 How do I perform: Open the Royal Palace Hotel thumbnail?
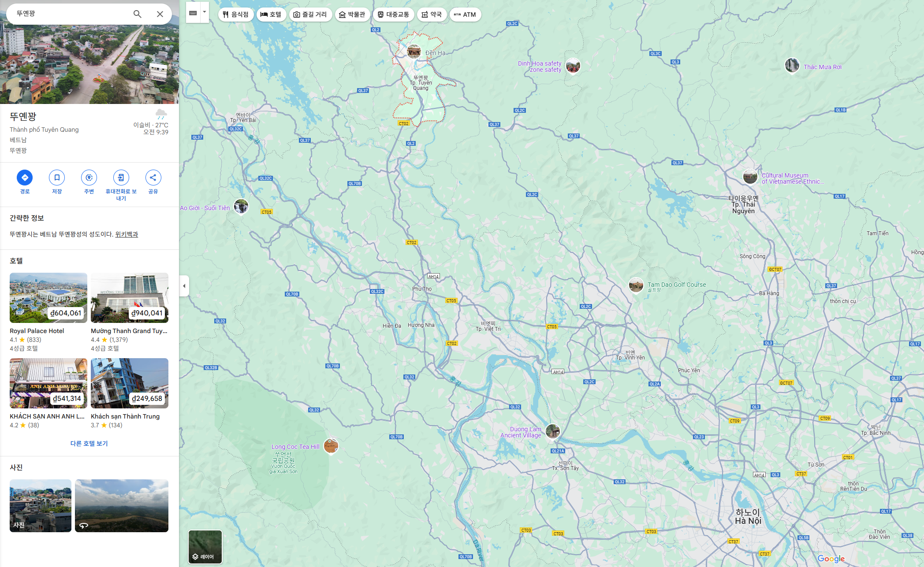click(48, 298)
